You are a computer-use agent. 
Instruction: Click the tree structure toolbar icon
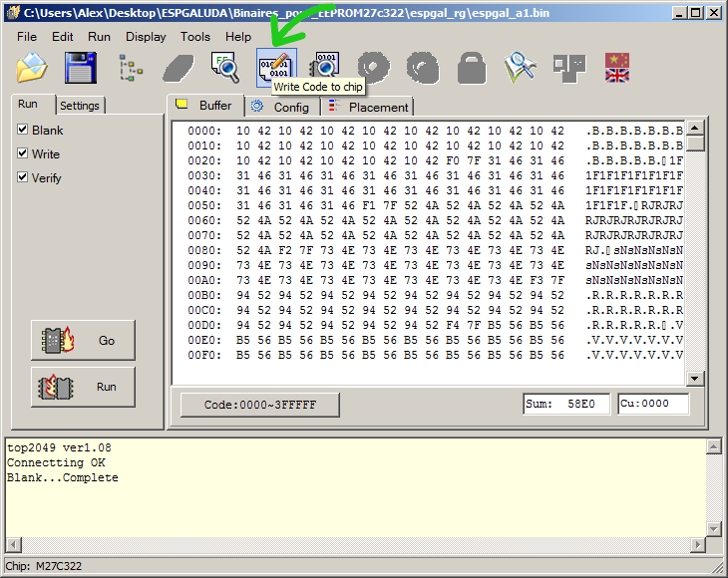click(x=131, y=68)
